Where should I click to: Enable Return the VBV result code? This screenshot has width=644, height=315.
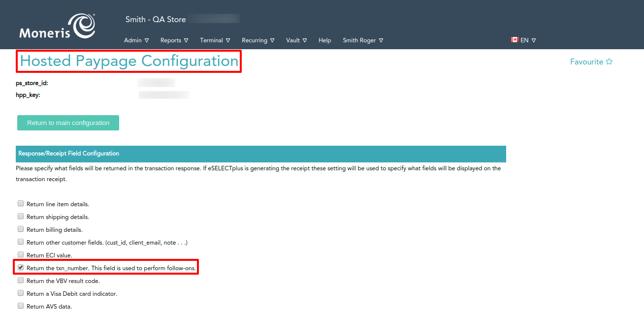pyautogui.click(x=21, y=280)
